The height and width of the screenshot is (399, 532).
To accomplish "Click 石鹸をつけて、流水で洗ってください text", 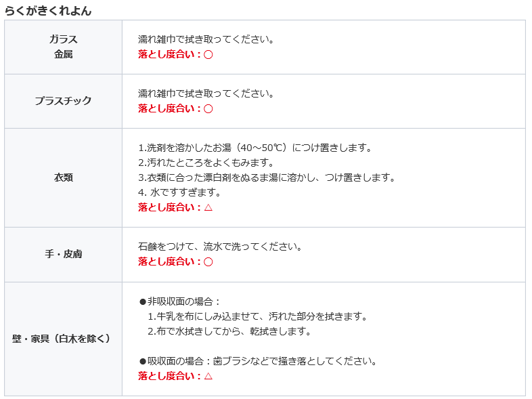I will [x=220, y=247].
